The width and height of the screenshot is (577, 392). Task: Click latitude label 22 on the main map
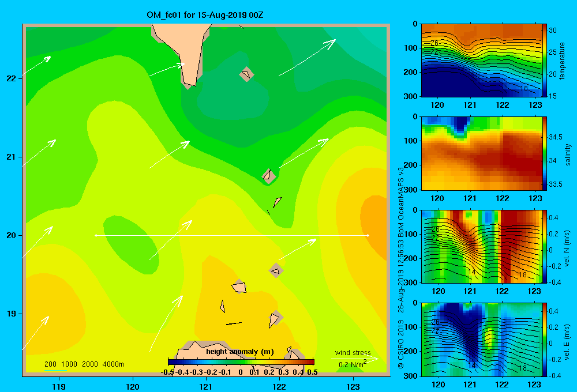click(12, 78)
